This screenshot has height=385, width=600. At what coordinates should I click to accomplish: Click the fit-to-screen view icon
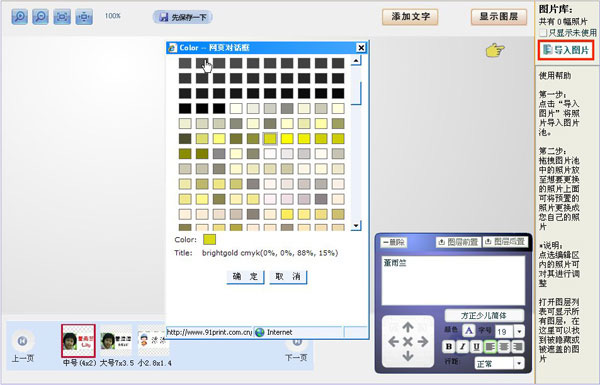pos(62,16)
